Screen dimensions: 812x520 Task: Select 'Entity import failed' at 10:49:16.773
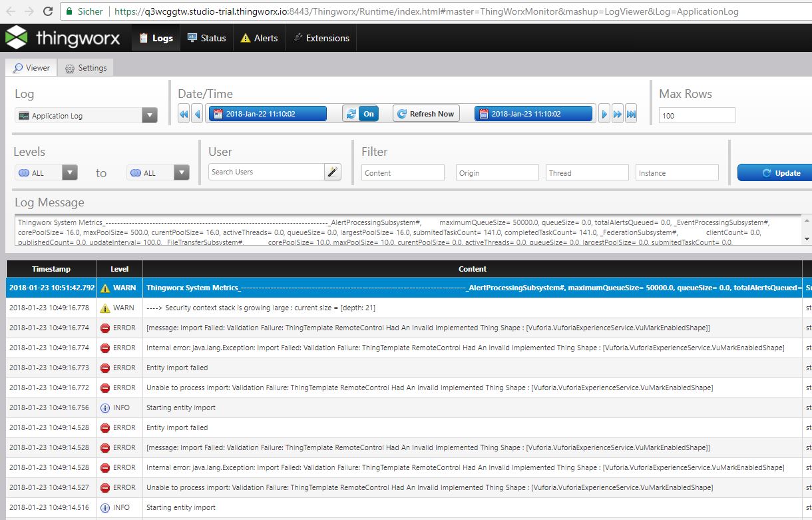[x=177, y=368]
